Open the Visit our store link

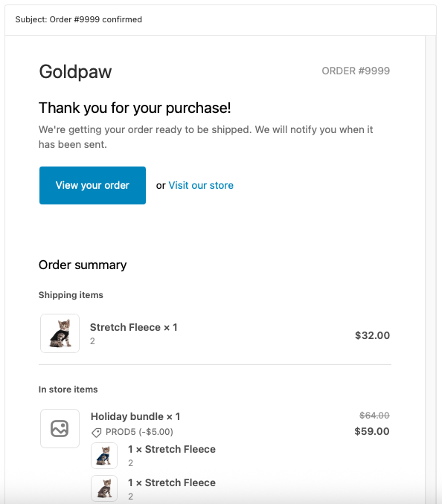(201, 185)
